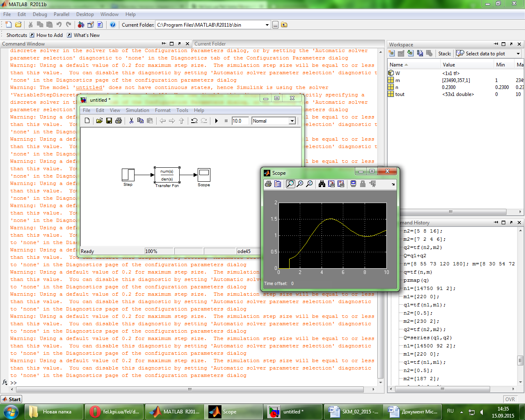Open file via MATLAB toolbar folder icon
Screen dimensions: 525x420
point(18,25)
